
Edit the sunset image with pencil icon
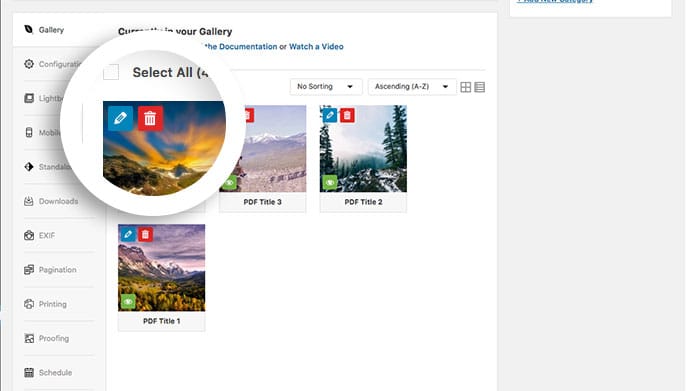pyautogui.click(x=120, y=118)
